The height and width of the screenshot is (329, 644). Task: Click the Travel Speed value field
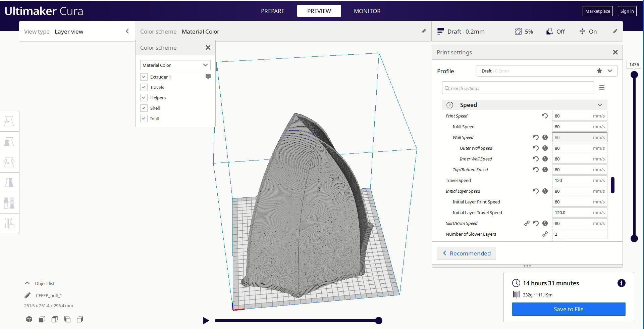[580, 180]
